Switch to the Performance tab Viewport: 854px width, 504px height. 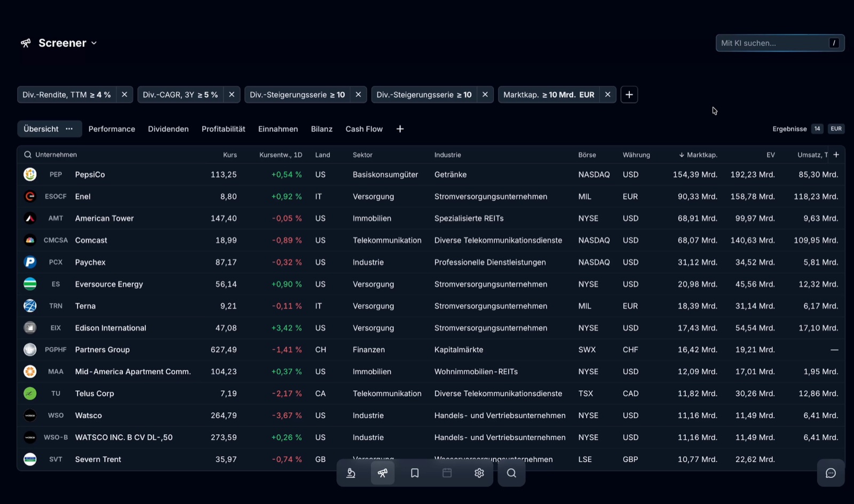coord(112,129)
